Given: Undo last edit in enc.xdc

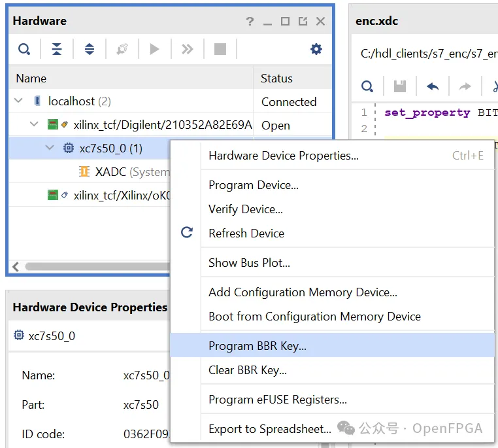Looking at the screenshot, I should (433, 86).
